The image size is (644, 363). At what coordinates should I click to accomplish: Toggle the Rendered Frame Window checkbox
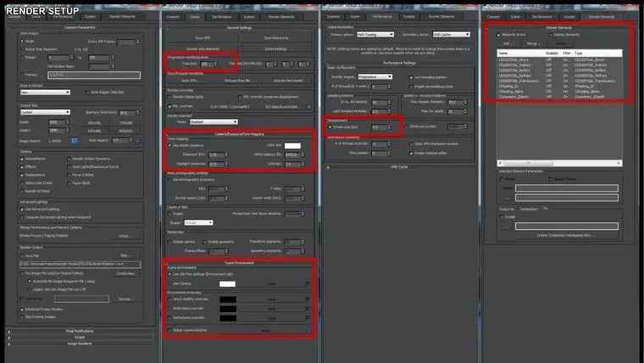22,310
